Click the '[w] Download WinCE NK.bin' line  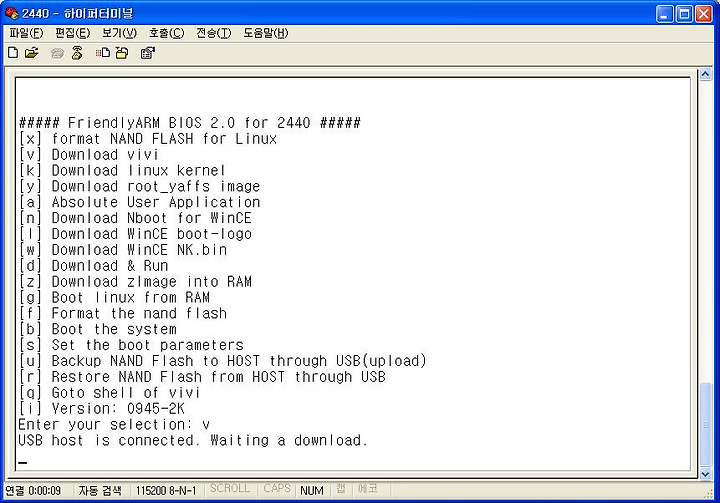[123, 250]
